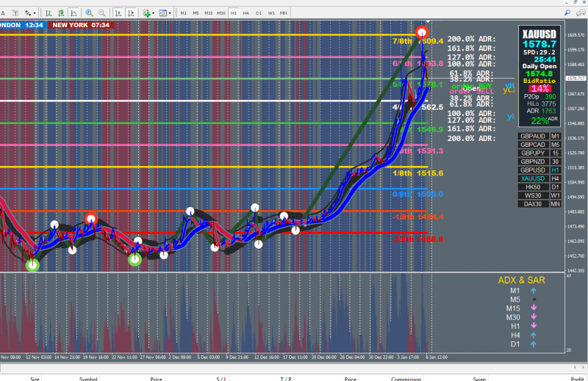This screenshot has width=588, height=381.
Task: Zoom in on the chart
Action: click(x=89, y=13)
